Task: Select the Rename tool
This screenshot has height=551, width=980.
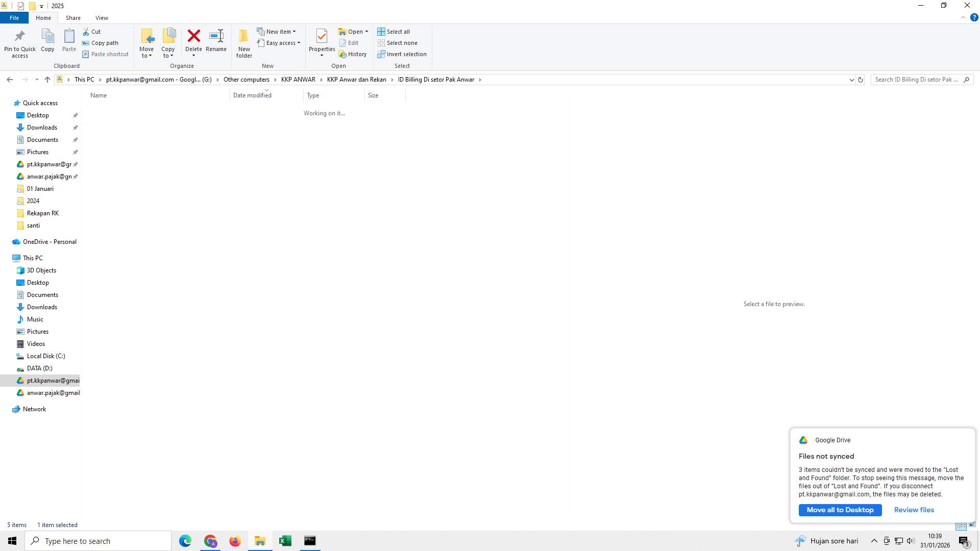Action: (216, 41)
